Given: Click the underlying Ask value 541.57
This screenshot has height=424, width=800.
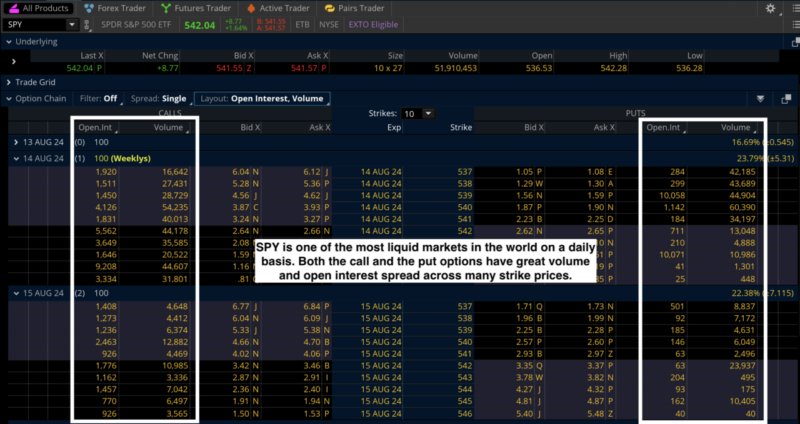Looking at the screenshot, I should coord(304,68).
